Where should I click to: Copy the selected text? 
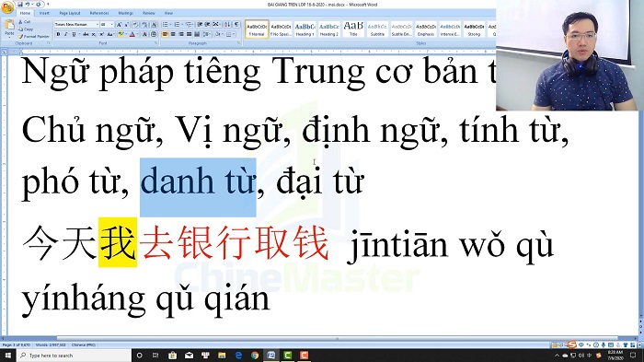[26, 29]
